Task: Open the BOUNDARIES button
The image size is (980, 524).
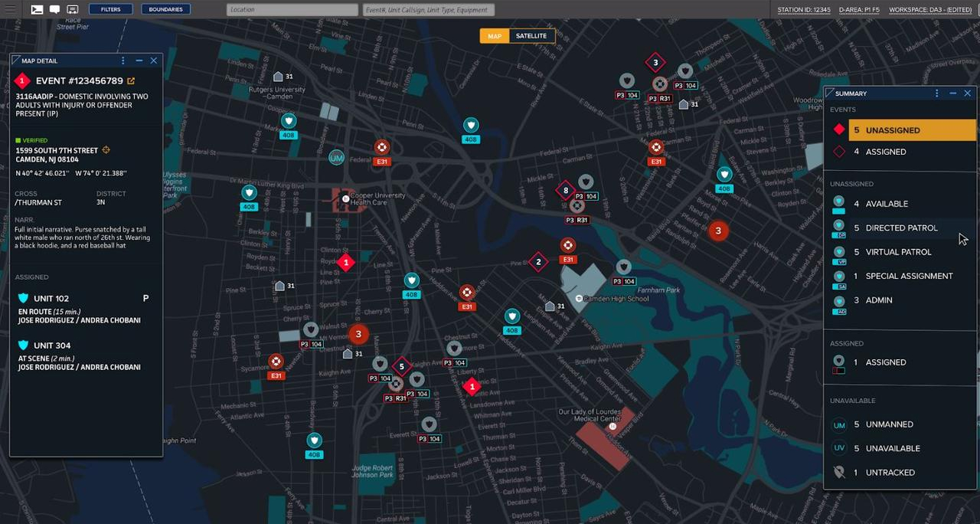Action: click(165, 9)
